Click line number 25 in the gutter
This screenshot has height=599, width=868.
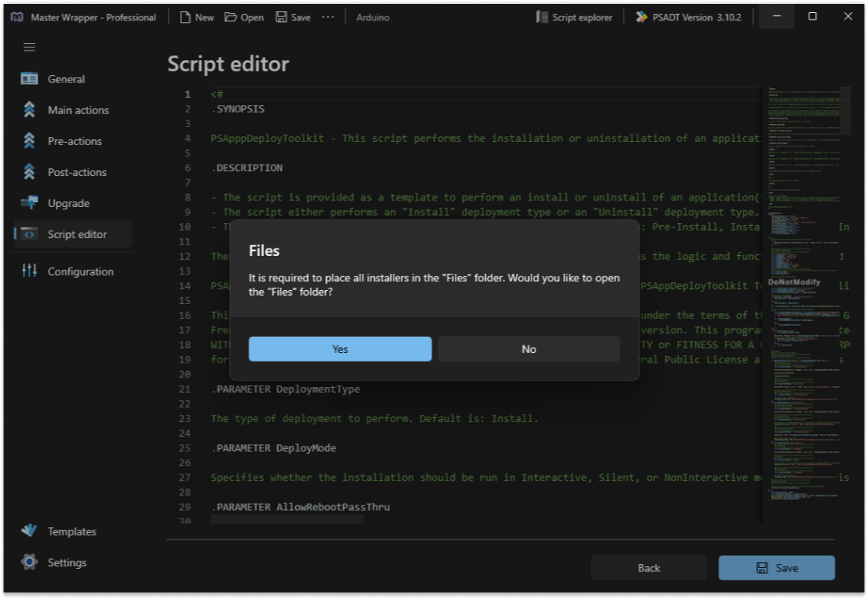coord(184,448)
